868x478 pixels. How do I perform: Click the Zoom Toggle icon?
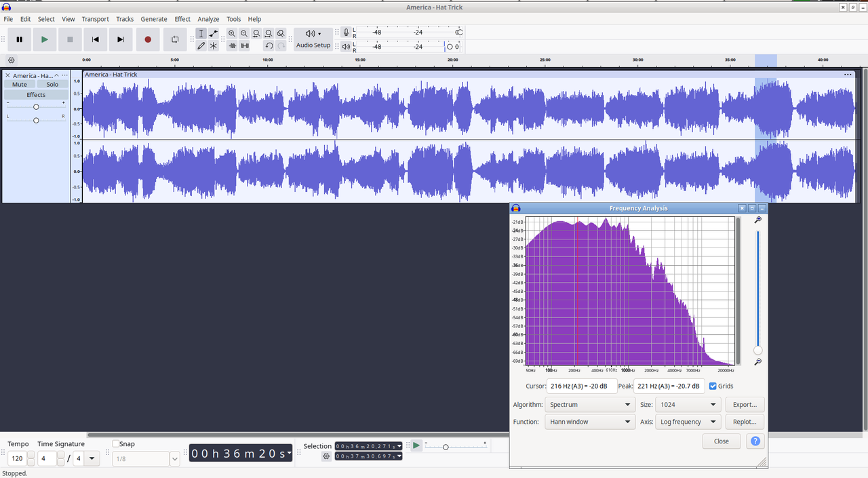(281, 33)
